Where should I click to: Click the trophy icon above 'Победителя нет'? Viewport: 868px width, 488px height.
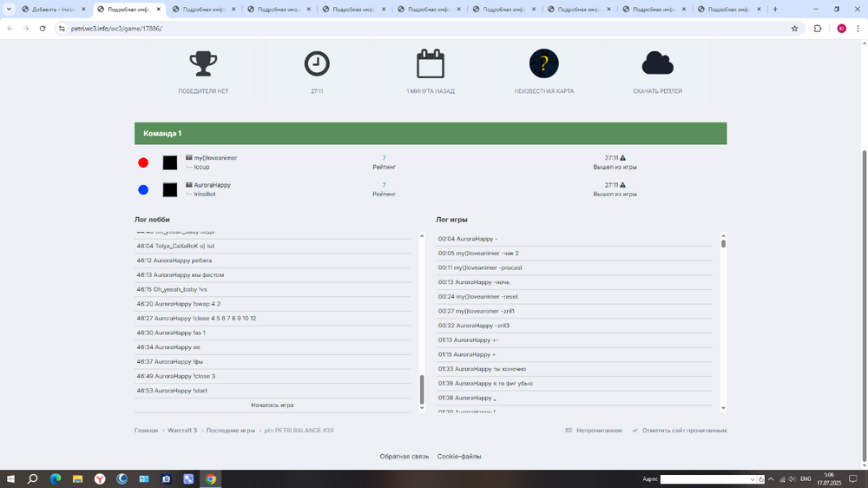point(203,63)
